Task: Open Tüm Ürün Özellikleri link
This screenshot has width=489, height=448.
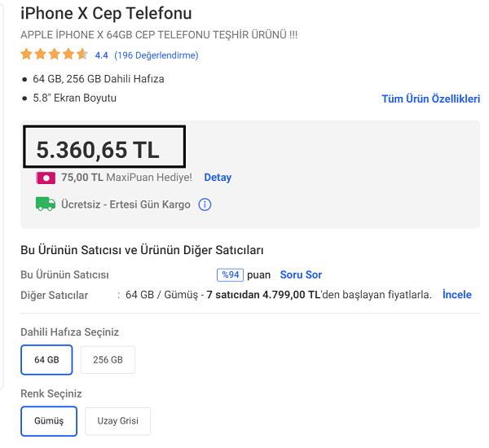Action: point(430,99)
